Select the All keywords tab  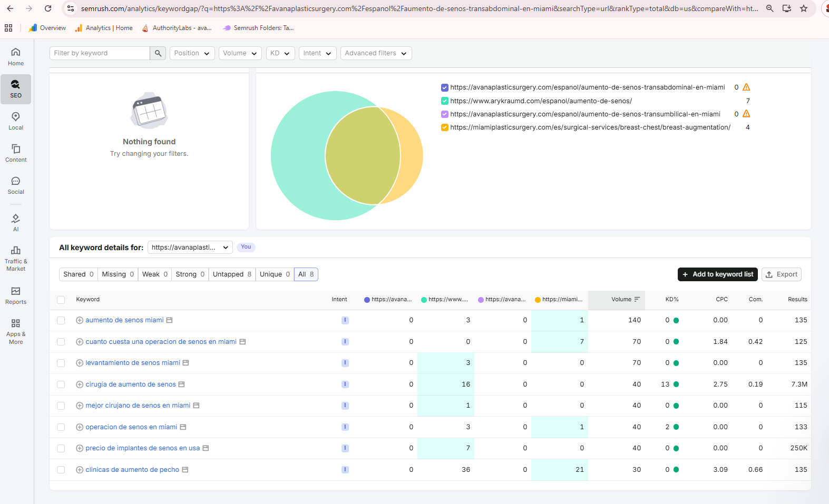[306, 274]
